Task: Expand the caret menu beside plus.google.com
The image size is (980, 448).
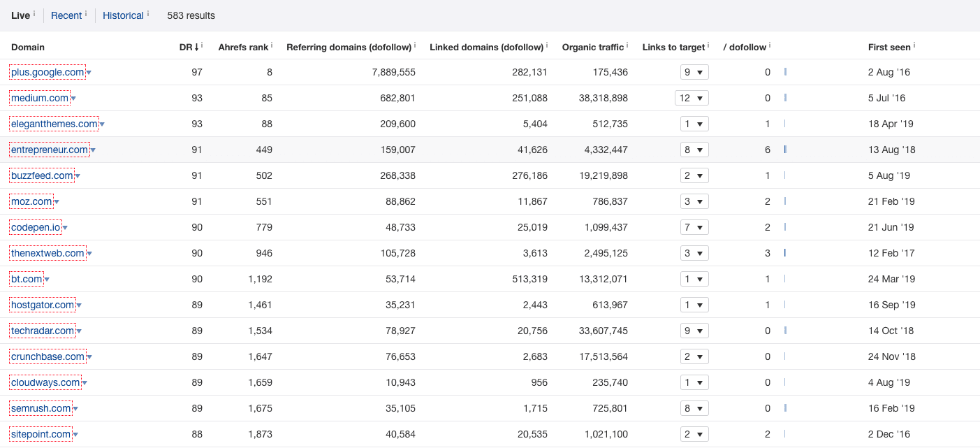Action: click(x=89, y=73)
